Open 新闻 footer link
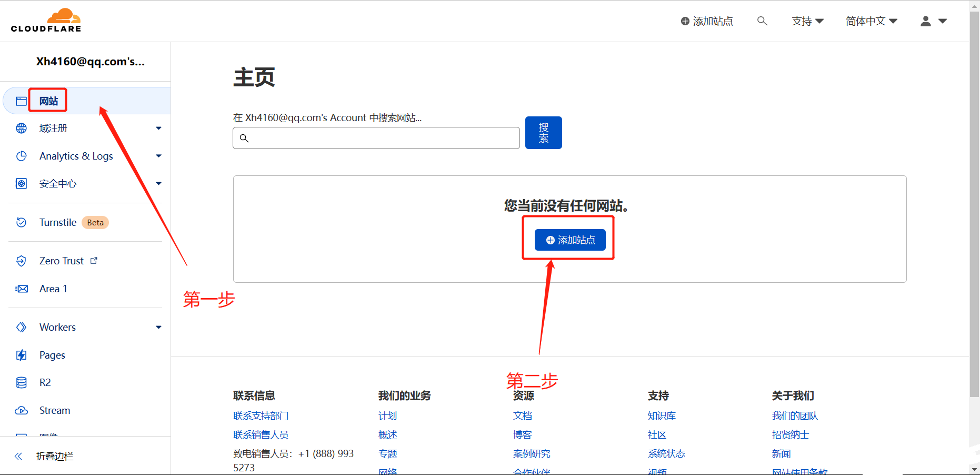Screen dimensions: 980x475 (782, 453)
